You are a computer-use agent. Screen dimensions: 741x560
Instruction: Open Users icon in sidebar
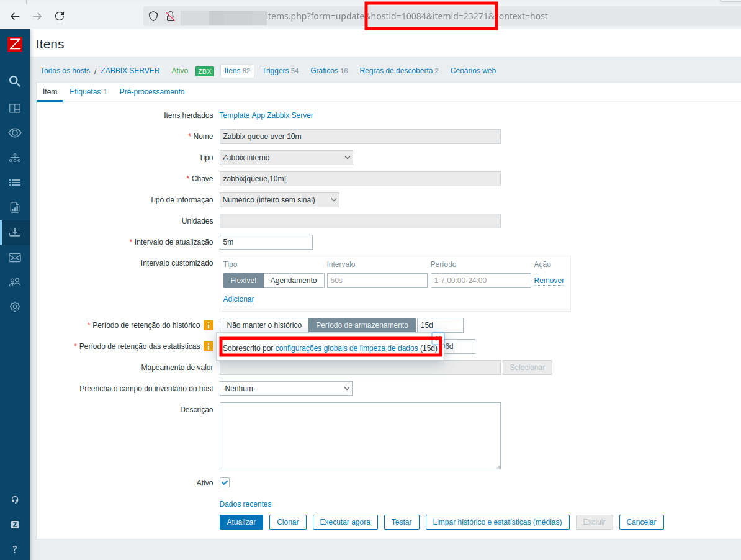(15, 282)
